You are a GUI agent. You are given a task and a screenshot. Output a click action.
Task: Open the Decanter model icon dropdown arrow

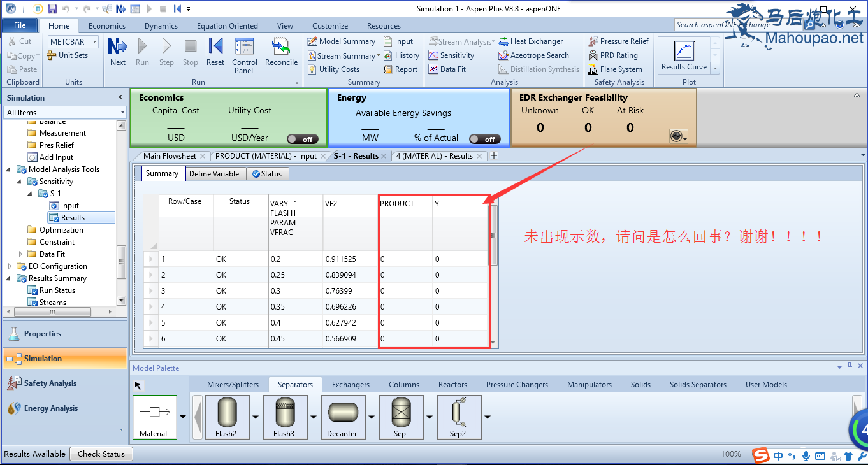(x=371, y=417)
